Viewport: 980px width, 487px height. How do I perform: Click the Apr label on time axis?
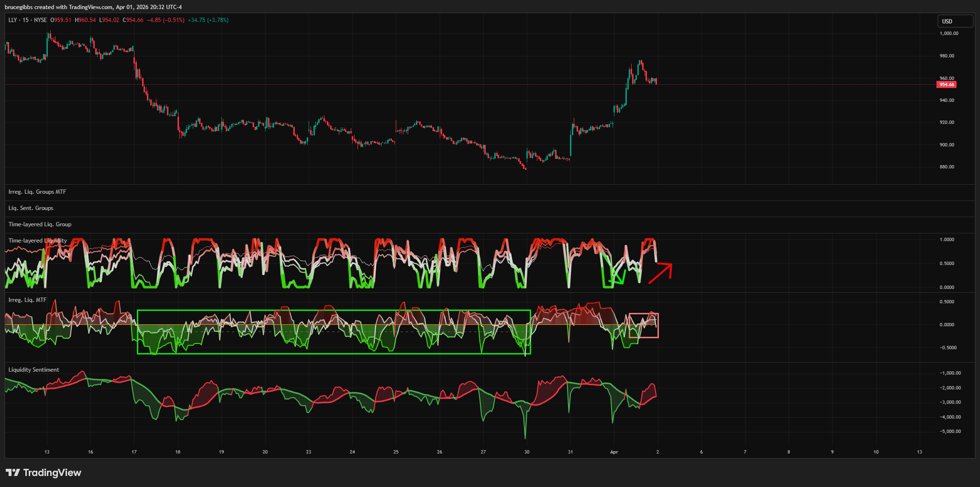coord(614,452)
